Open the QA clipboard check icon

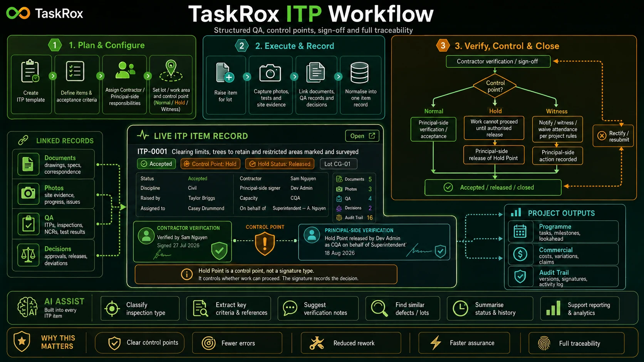click(x=28, y=224)
